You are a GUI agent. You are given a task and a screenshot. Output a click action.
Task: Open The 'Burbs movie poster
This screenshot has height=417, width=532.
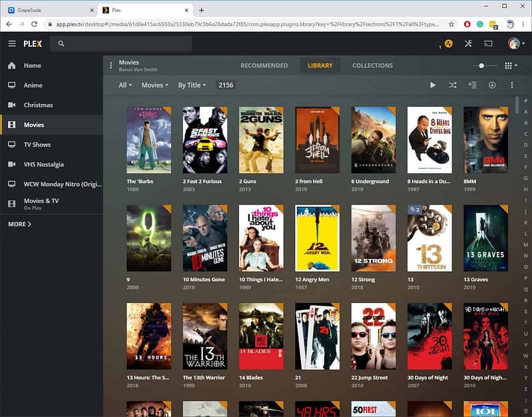pos(148,140)
